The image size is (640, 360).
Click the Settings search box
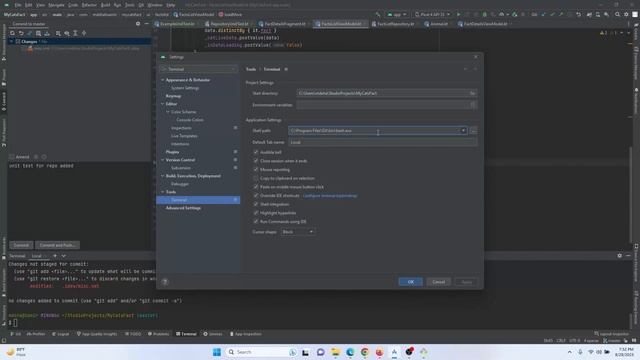[x=198, y=69]
